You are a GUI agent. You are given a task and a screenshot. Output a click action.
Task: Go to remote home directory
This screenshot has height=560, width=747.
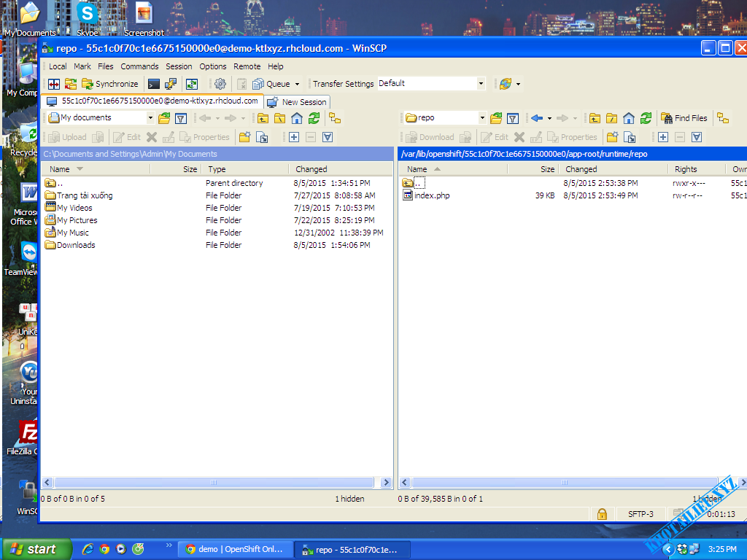tap(629, 118)
